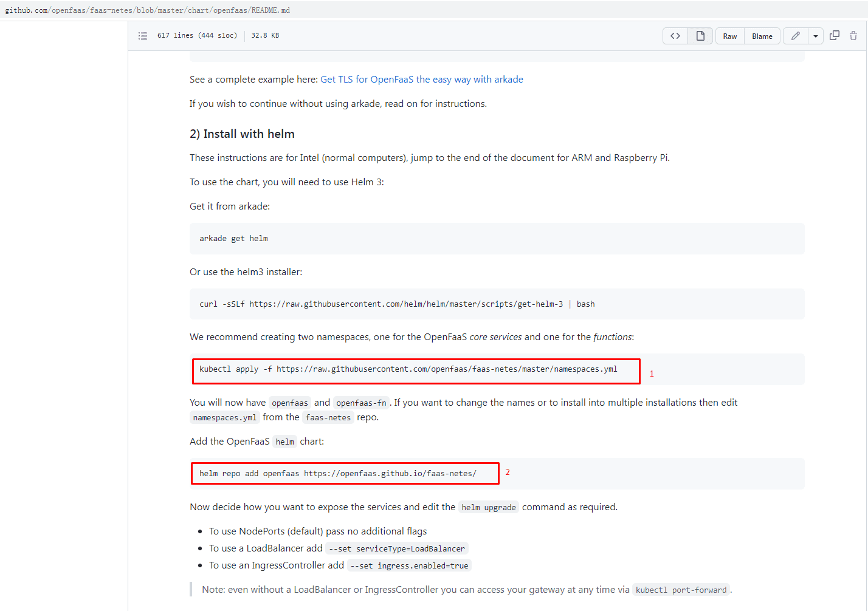This screenshot has width=868, height=611.
Task: Click the 'arkade get helm' code block
Action: pyautogui.click(x=497, y=239)
